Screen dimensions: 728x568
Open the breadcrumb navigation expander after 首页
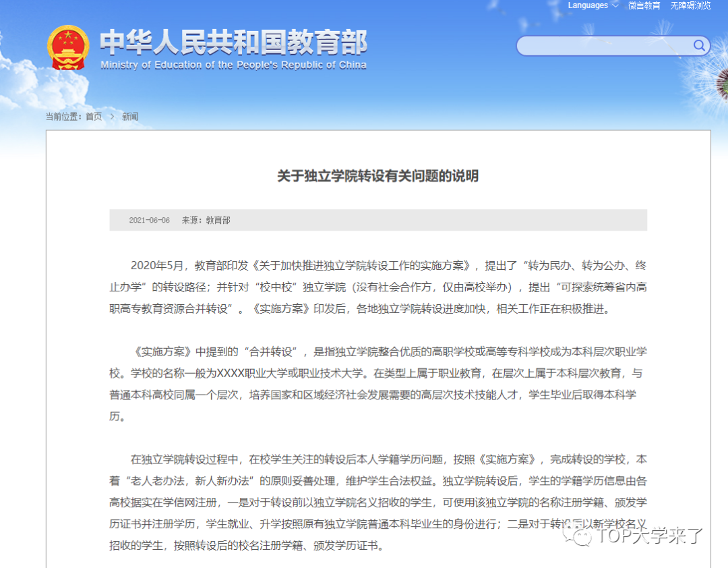pos(112,116)
